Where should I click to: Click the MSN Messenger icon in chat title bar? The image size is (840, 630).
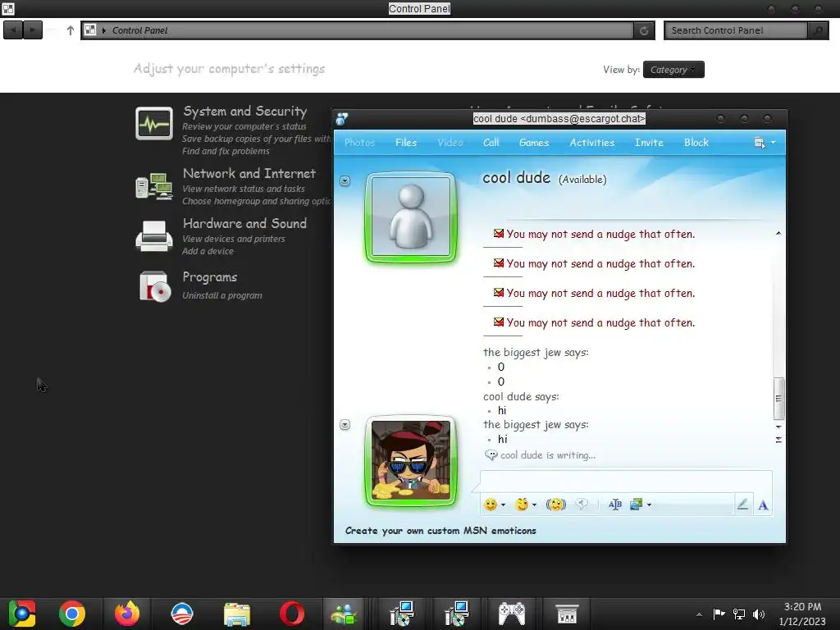[x=342, y=118]
